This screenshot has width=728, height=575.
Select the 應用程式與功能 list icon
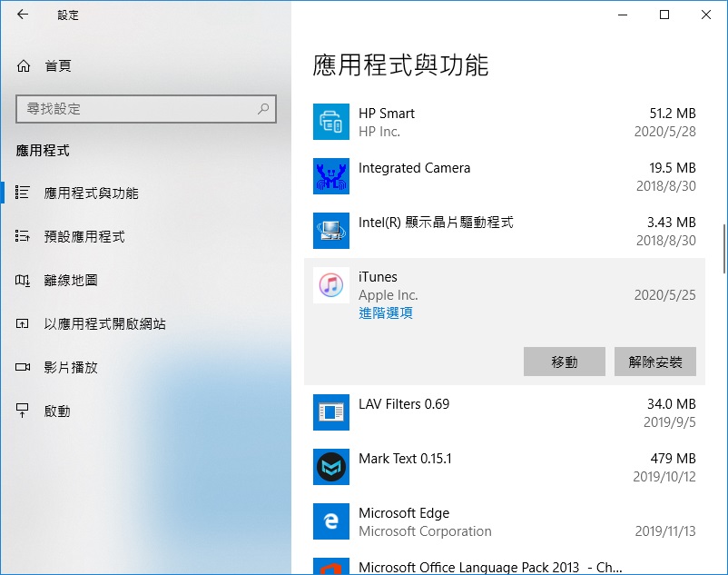pyautogui.click(x=23, y=193)
